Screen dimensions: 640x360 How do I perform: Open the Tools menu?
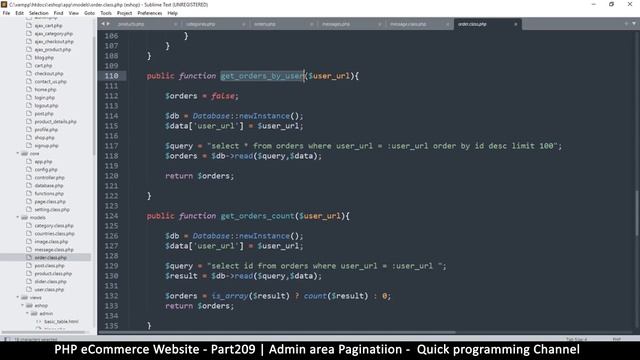tap(106, 13)
